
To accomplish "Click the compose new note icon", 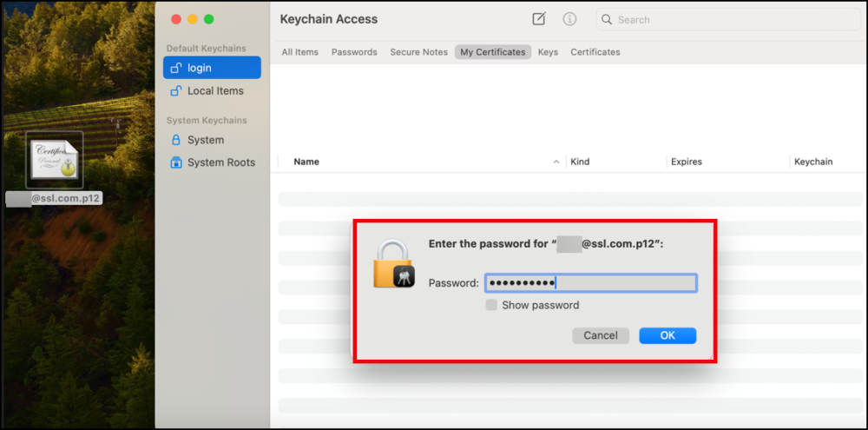I will pyautogui.click(x=539, y=19).
